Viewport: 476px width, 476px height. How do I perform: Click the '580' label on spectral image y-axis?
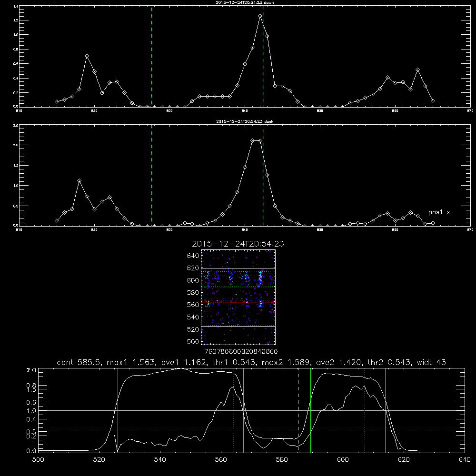[x=193, y=293]
